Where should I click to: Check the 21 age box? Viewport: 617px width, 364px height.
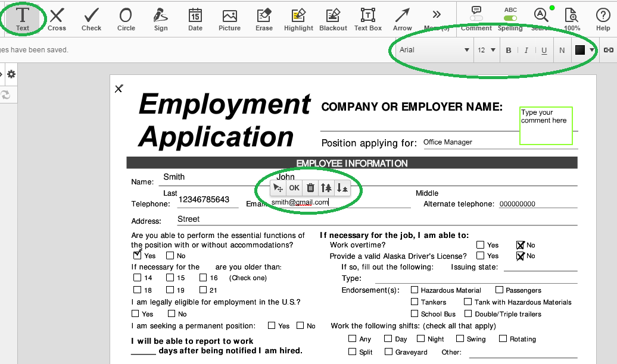(203, 290)
